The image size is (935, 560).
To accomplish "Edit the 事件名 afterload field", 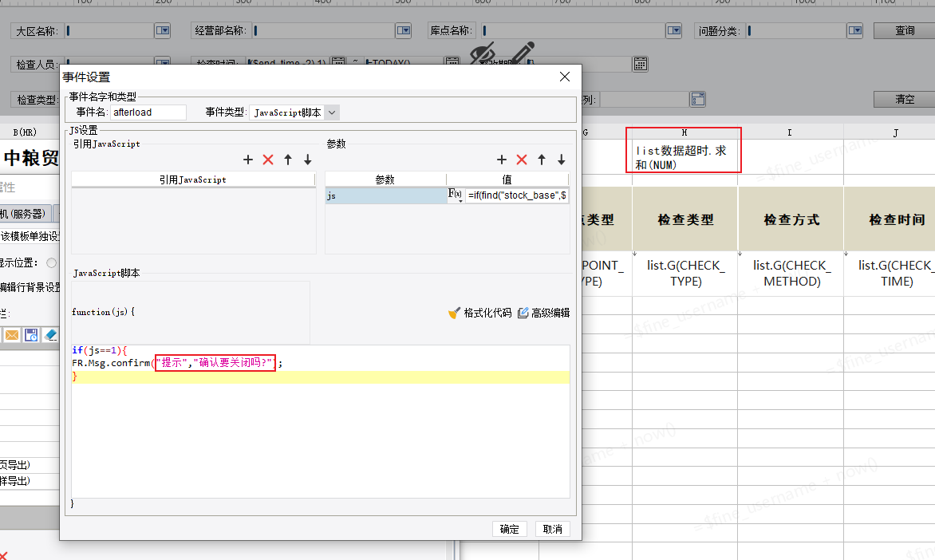I will coord(148,112).
